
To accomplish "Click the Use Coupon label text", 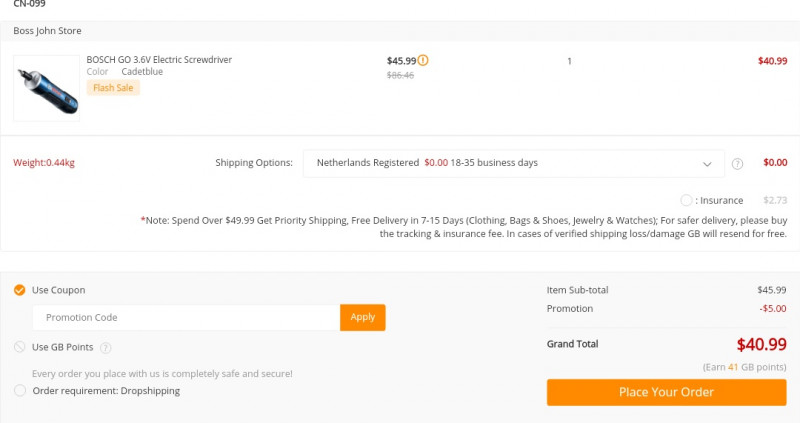I will 59,290.
